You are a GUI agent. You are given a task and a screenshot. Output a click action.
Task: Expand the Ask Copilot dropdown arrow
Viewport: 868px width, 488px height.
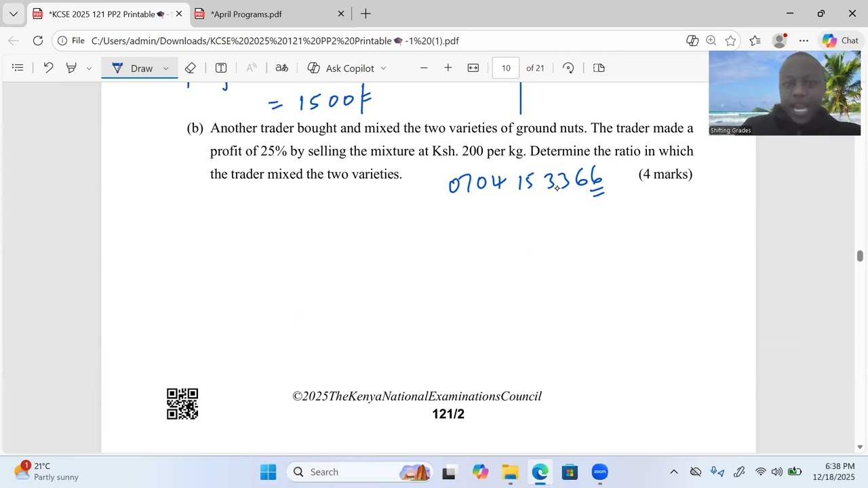[x=383, y=68]
